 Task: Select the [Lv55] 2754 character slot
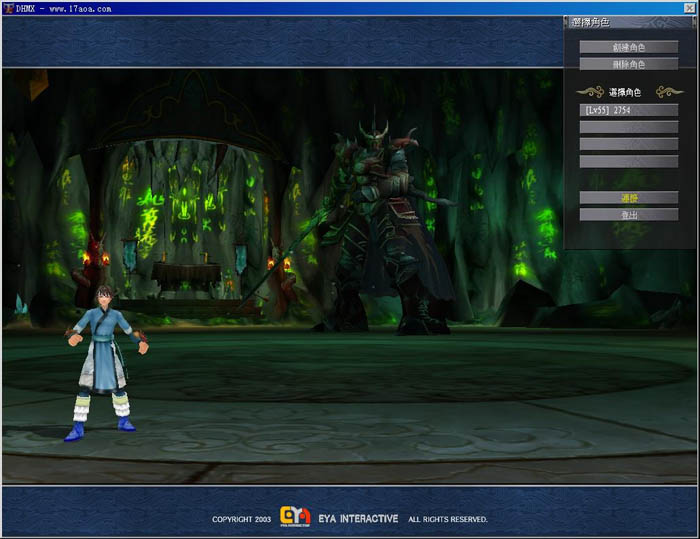click(628, 109)
